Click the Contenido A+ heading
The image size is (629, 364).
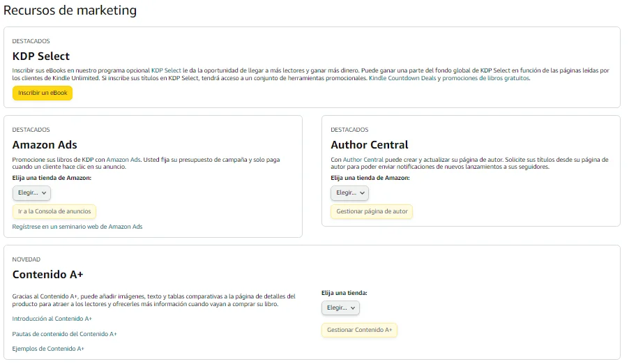pyautogui.click(x=47, y=275)
